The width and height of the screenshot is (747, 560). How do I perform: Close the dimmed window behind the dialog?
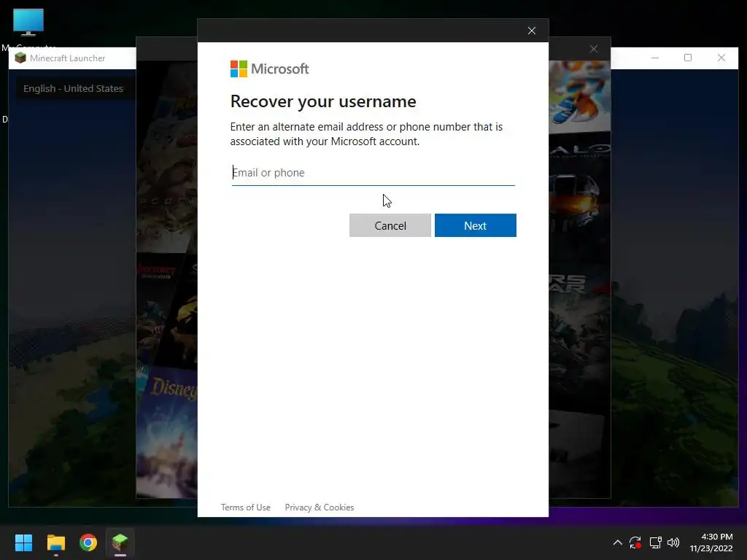pyautogui.click(x=594, y=49)
